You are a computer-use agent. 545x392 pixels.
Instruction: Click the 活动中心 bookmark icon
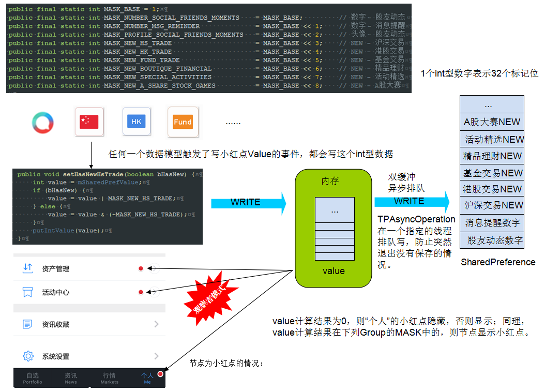pos(27,292)
